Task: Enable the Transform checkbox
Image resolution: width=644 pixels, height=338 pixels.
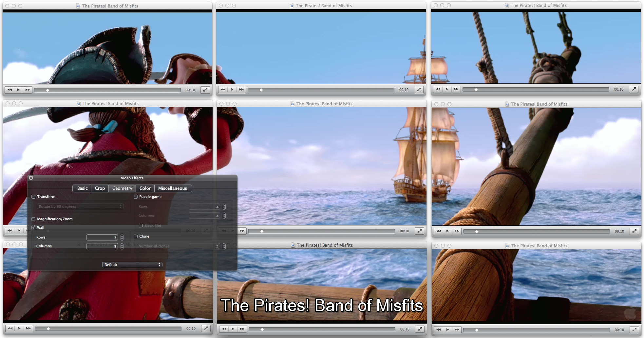Action: pyautogui.click(x=33, y=197)
